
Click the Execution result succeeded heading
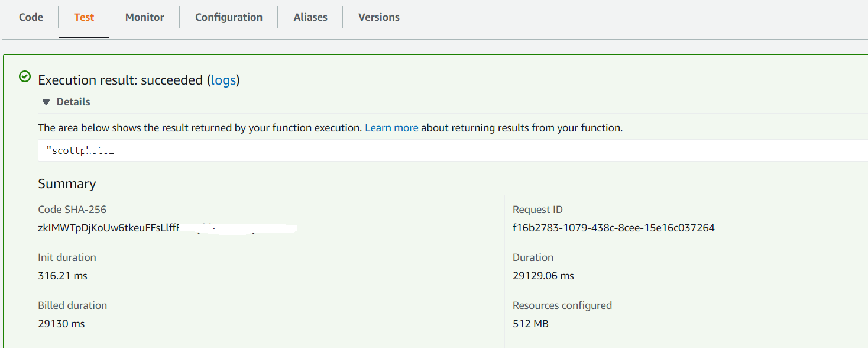(139, 80)
